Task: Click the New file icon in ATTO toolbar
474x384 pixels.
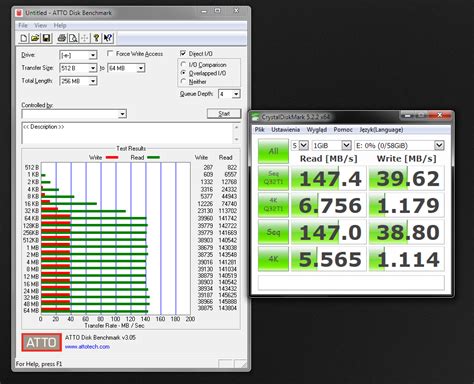Action: point(24,38)
